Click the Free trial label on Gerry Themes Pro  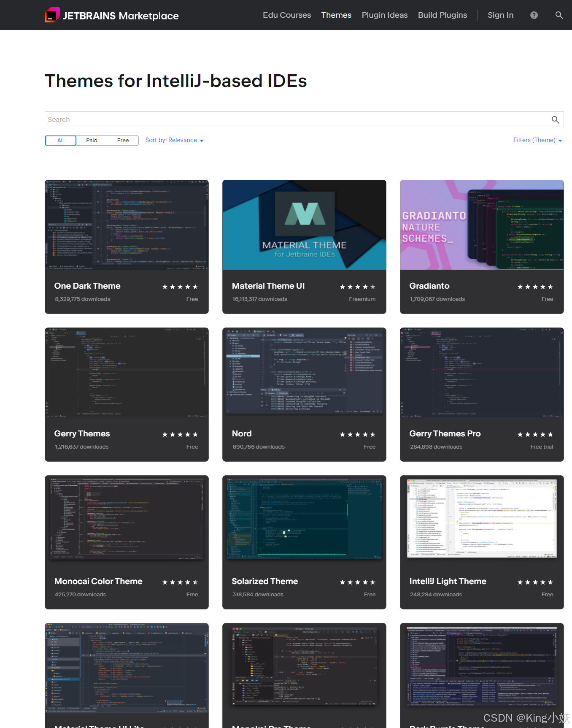(x=542, y=447)
